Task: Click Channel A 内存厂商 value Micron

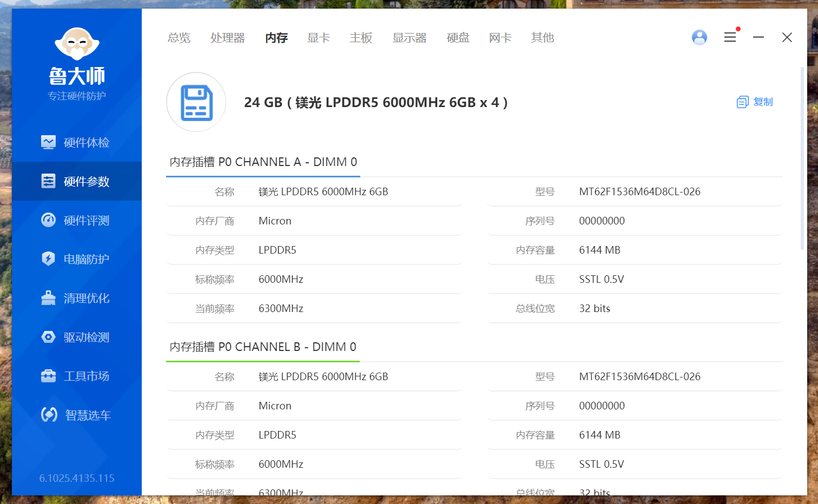Action: tap(275, 221)
